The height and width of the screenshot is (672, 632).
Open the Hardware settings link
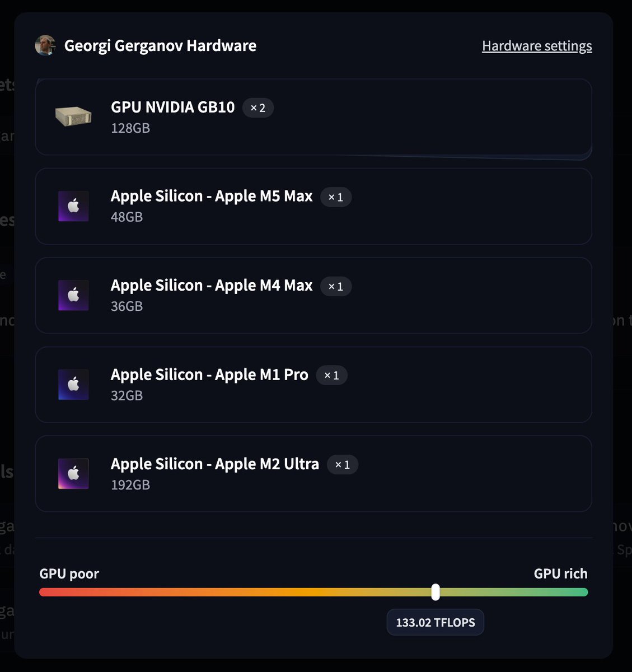pos(537,46)
